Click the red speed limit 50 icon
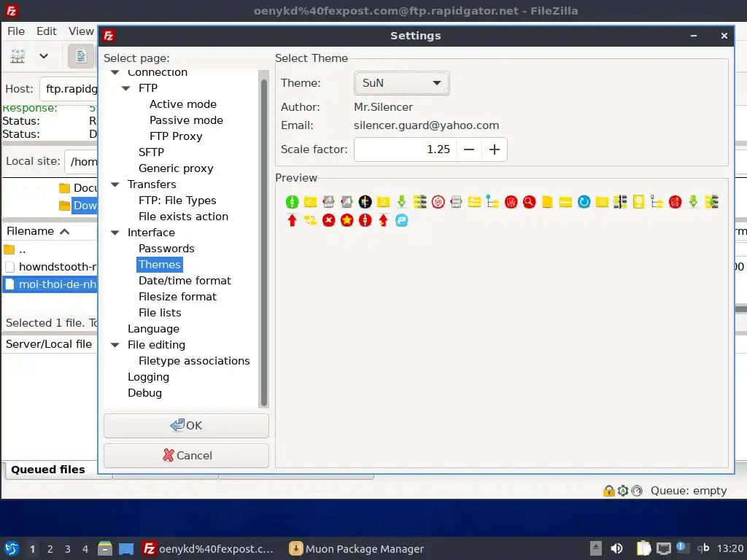The width and height of the screenshot is (747, 560). click(x=438, y=202)
